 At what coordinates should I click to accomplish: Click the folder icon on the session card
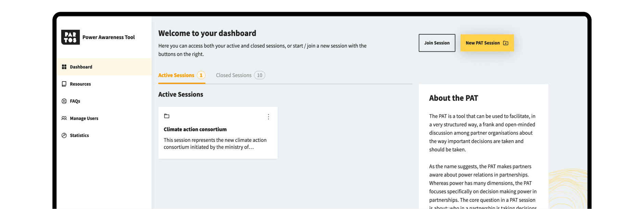(167, 116)
